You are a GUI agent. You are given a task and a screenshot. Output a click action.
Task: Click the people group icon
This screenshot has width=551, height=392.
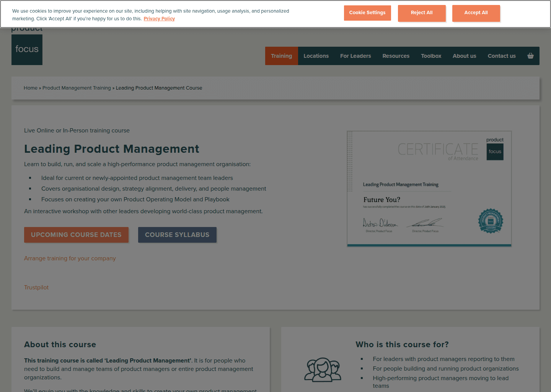[323, 369]
